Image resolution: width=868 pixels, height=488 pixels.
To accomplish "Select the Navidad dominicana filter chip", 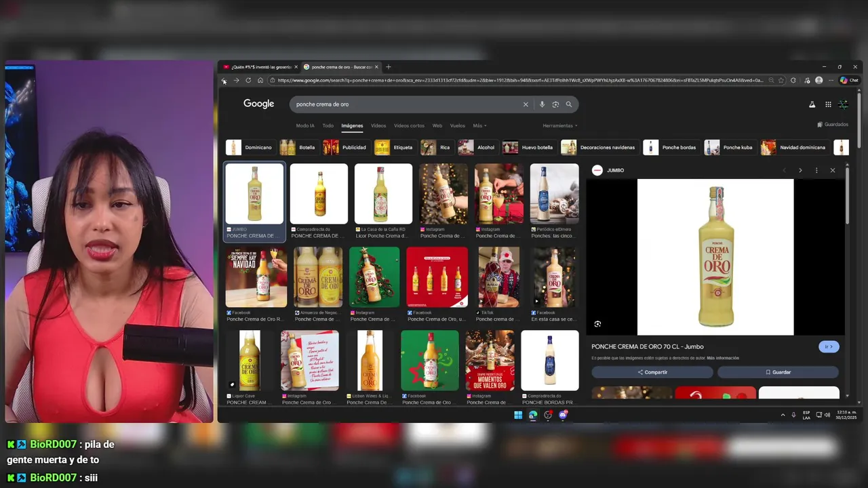I will tap(794, 147).
